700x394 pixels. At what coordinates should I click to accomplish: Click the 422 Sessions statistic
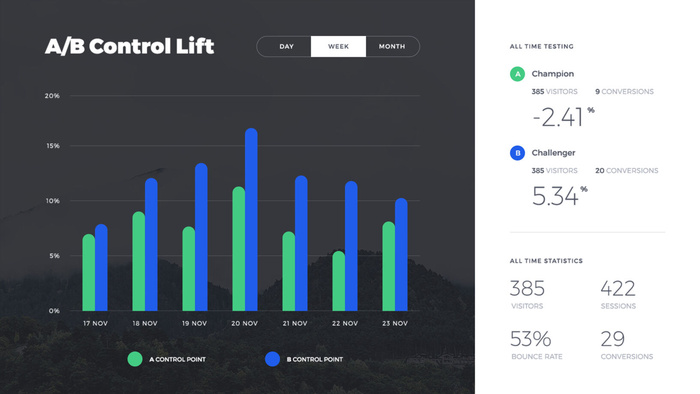(x=618, y=294)
